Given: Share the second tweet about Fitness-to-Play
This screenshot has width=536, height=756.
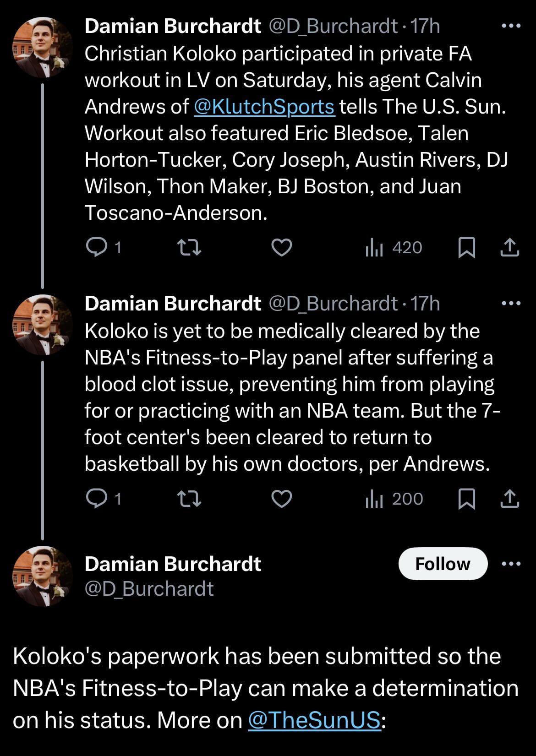Looking at the screenshot, I should 509,499.
